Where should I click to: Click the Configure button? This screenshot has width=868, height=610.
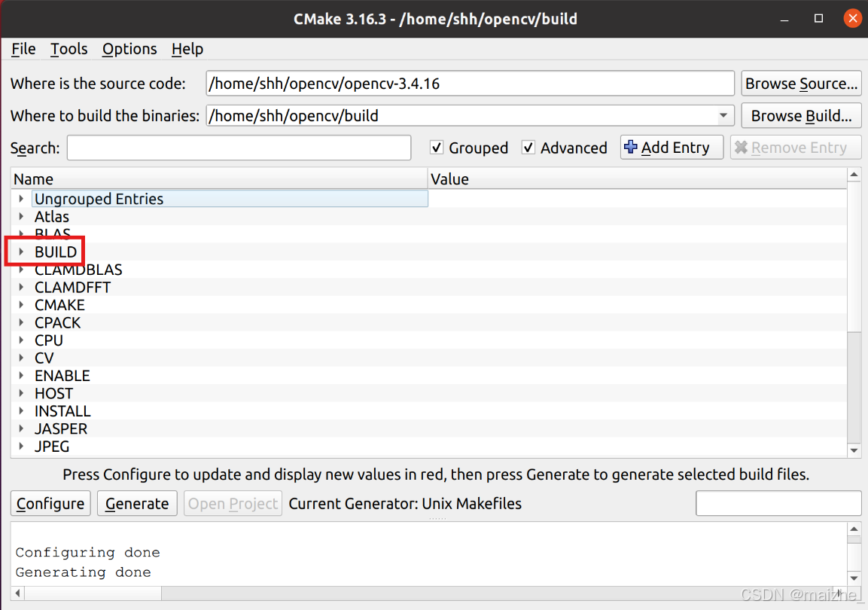click(50, 504)
